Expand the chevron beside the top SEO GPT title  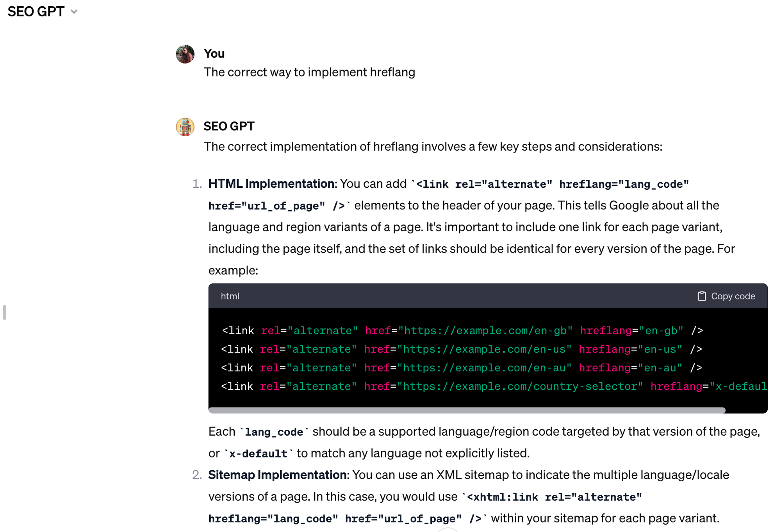[x=74, y=12]
